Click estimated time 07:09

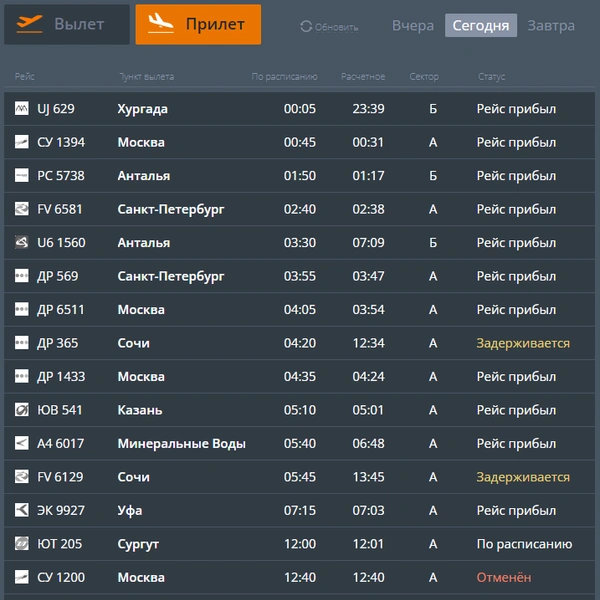click(x=368, y=243)
